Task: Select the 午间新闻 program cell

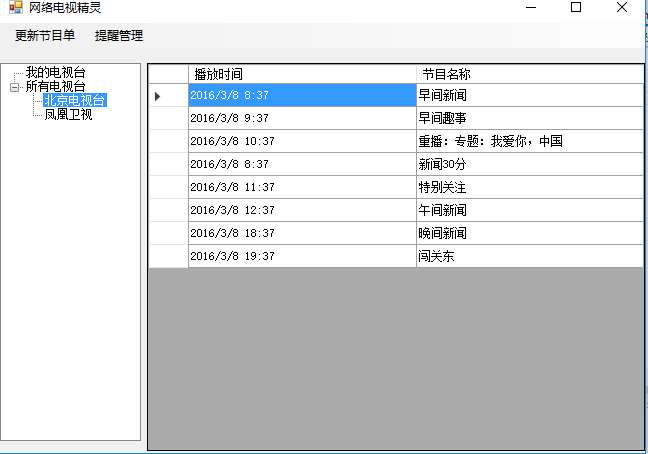Action: (x=530, y=210)
